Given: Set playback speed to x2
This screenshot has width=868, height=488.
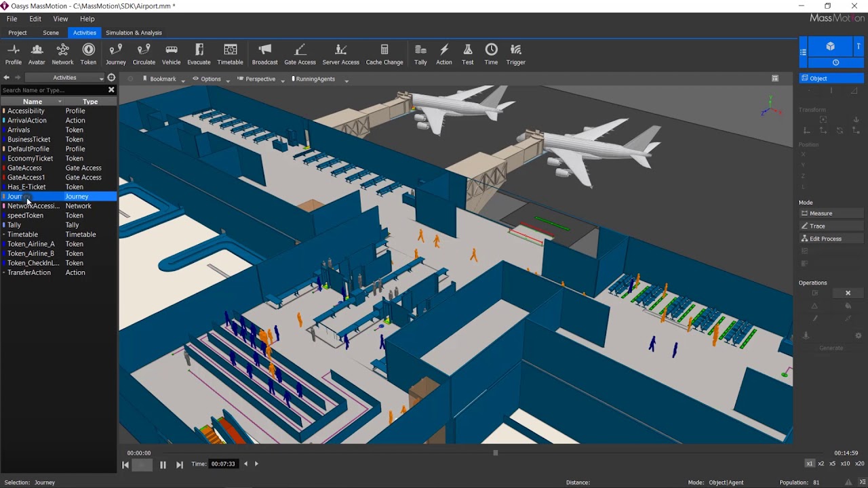Looking at the screenshot, I should coord(821,464).
